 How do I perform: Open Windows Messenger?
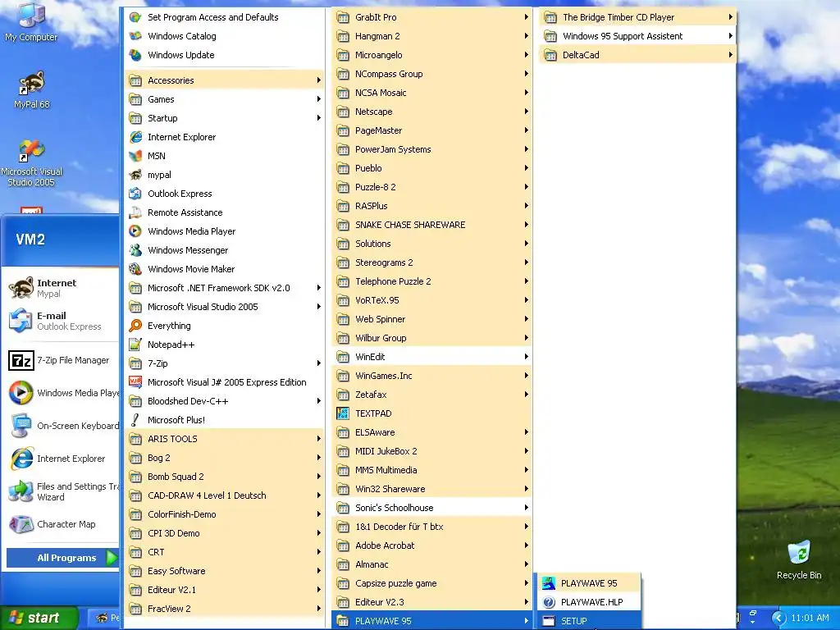click(224, 250)
